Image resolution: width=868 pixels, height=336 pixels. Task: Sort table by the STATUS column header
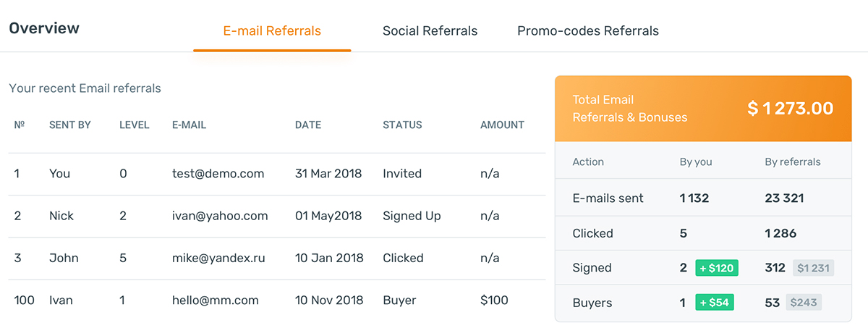(402, 125)
